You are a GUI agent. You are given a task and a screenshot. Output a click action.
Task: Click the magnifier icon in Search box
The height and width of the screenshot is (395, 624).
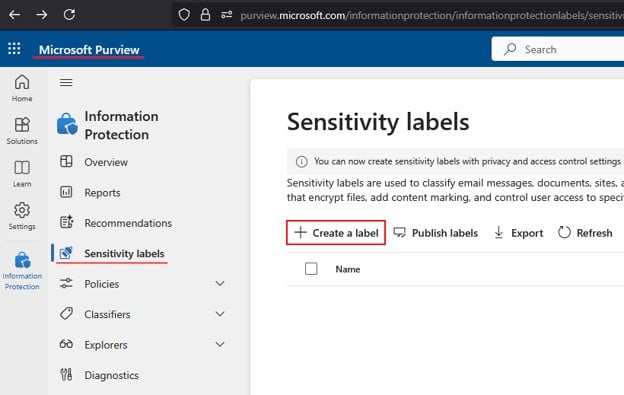(x=510, y=49)
